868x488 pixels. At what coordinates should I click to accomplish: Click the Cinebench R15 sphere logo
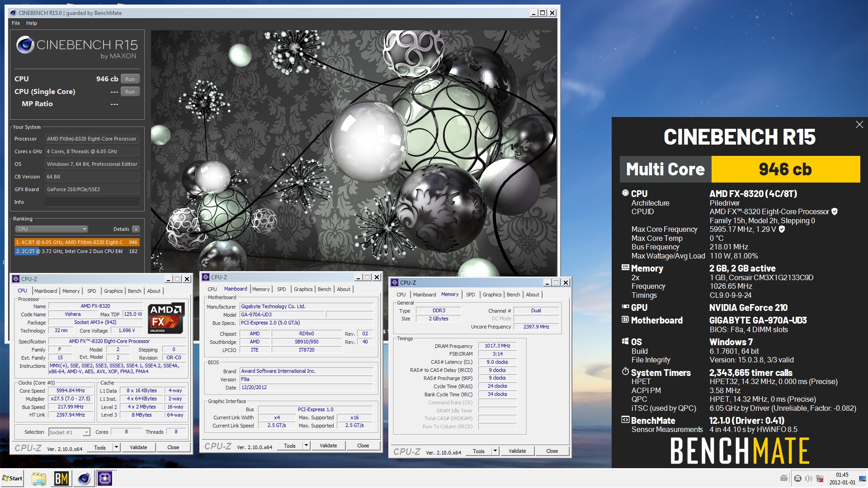click(25, 45)
